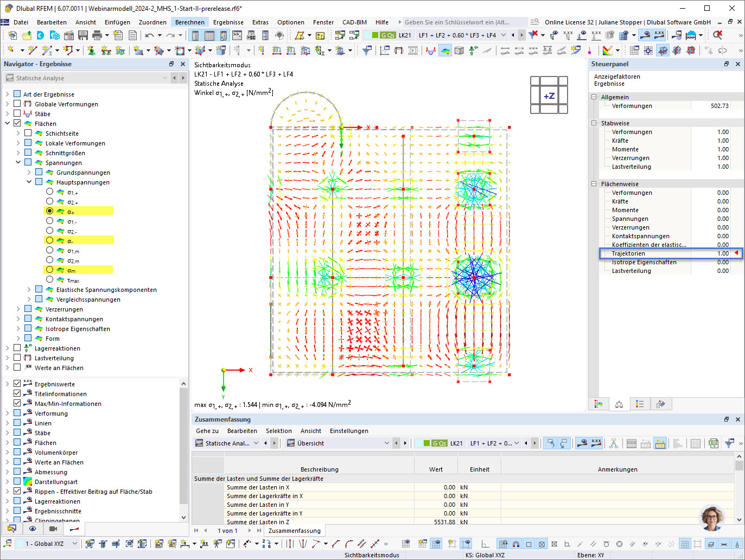The image size is (745, 560).
Task: Click the green G Qs badge in Zusammenfassung
Action: pos(439,443)
